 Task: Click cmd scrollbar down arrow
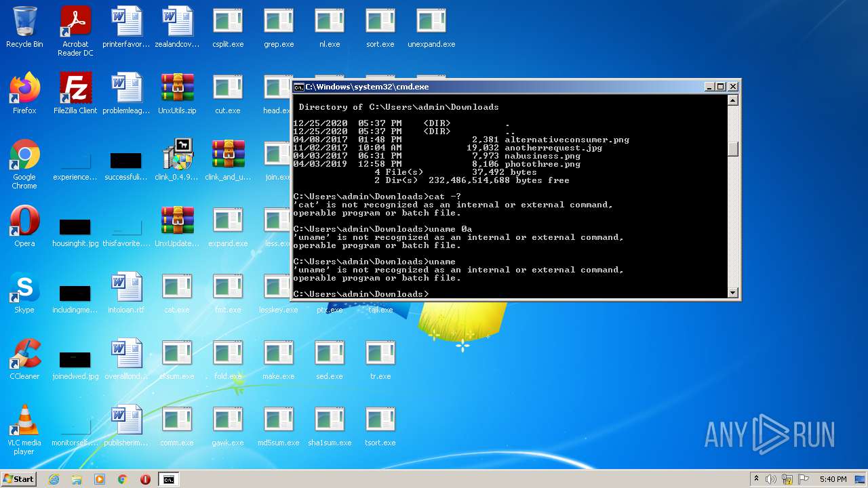click(x=732, y=293)
